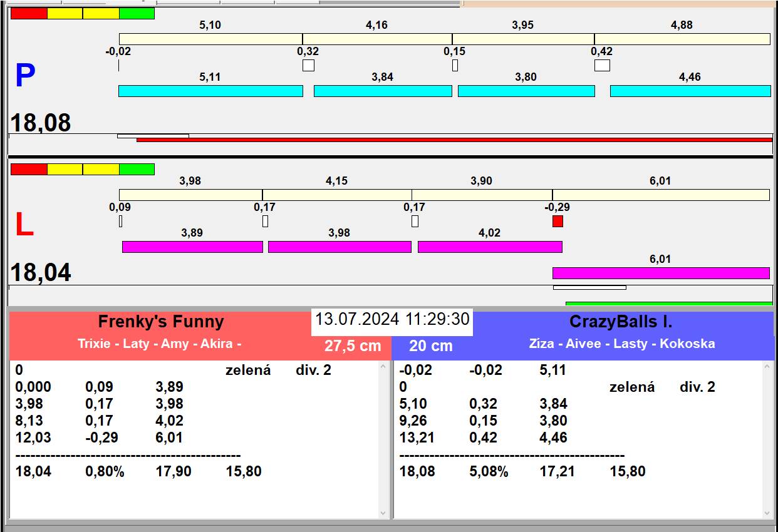Screen dimensions: 778x532
Task: Select the small box under 0,09 in lane L
Action: (120, 221)
